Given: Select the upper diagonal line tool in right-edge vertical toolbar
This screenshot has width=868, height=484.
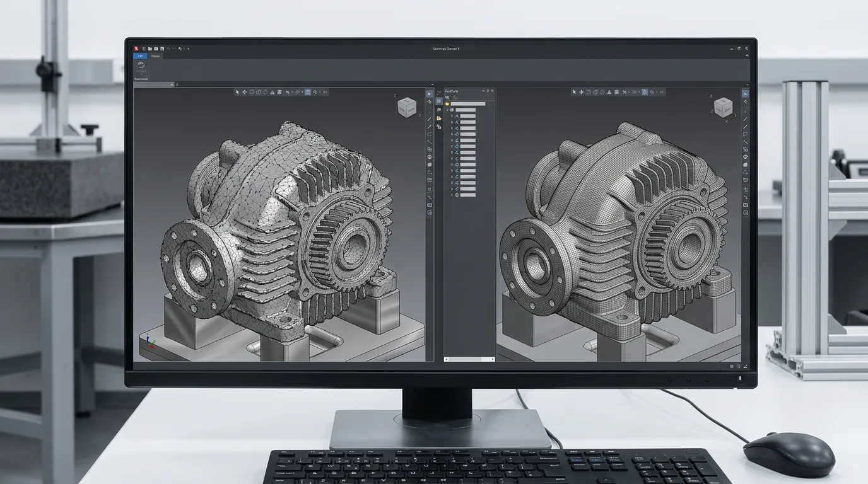Looking at the screenshot, I should (745, 118).
